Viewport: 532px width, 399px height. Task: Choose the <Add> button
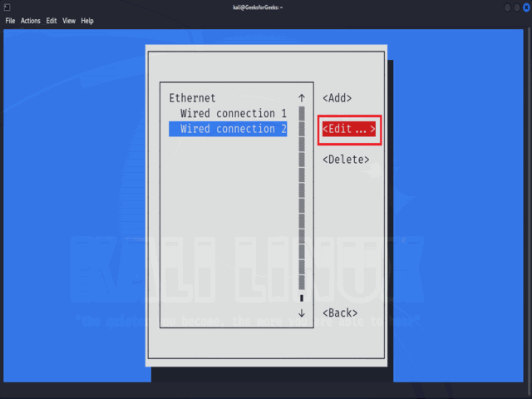coord(337,98)
